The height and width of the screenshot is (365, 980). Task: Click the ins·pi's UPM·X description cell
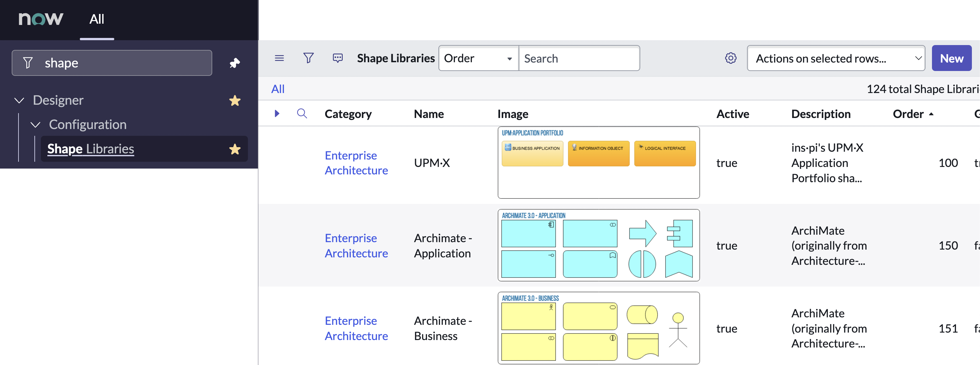[x=827, y=163]
